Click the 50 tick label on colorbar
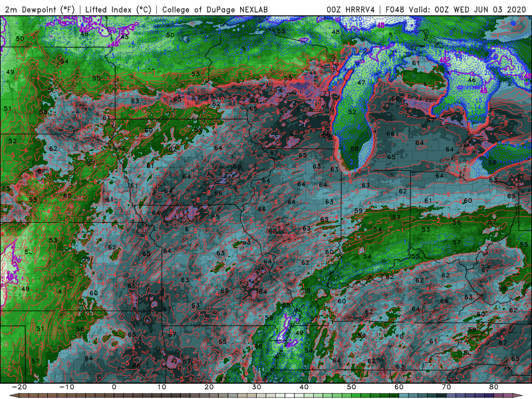Screen dimensions: 532x399 pos(352,387)
